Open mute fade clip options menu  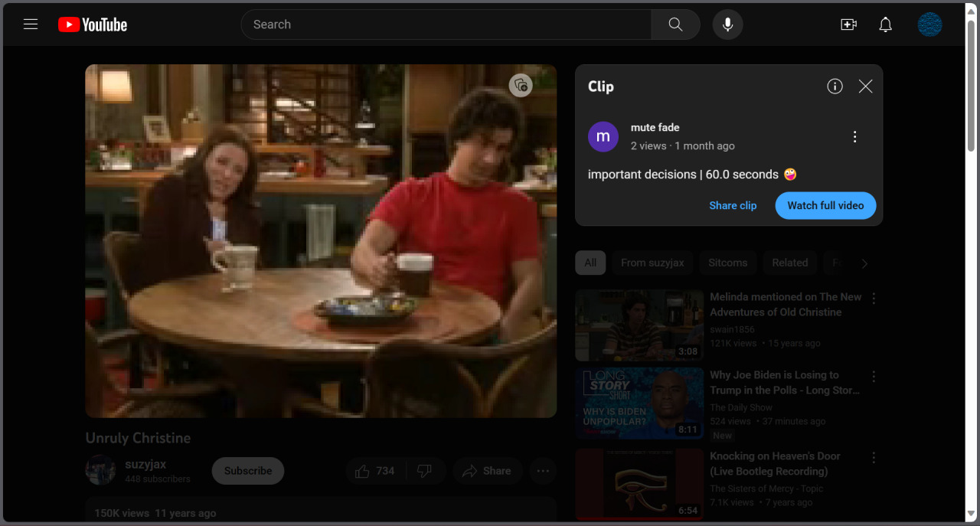(x=855, y=136)
